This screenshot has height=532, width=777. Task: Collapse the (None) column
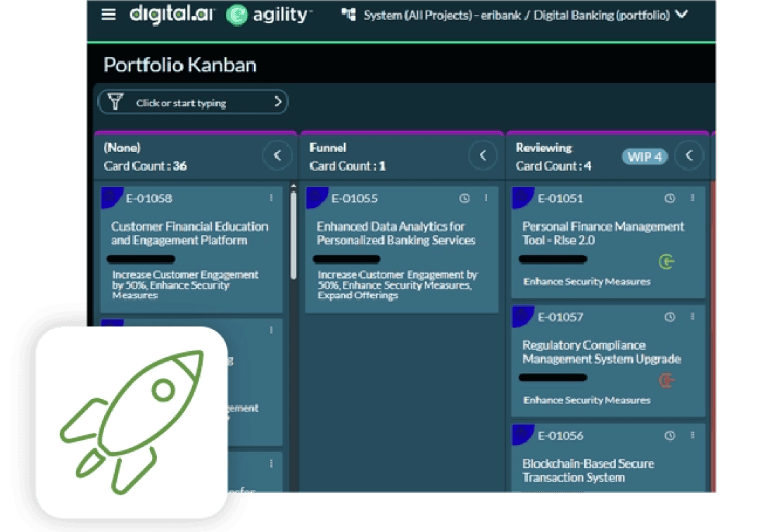pyautogui.click(x=277, y=156)
